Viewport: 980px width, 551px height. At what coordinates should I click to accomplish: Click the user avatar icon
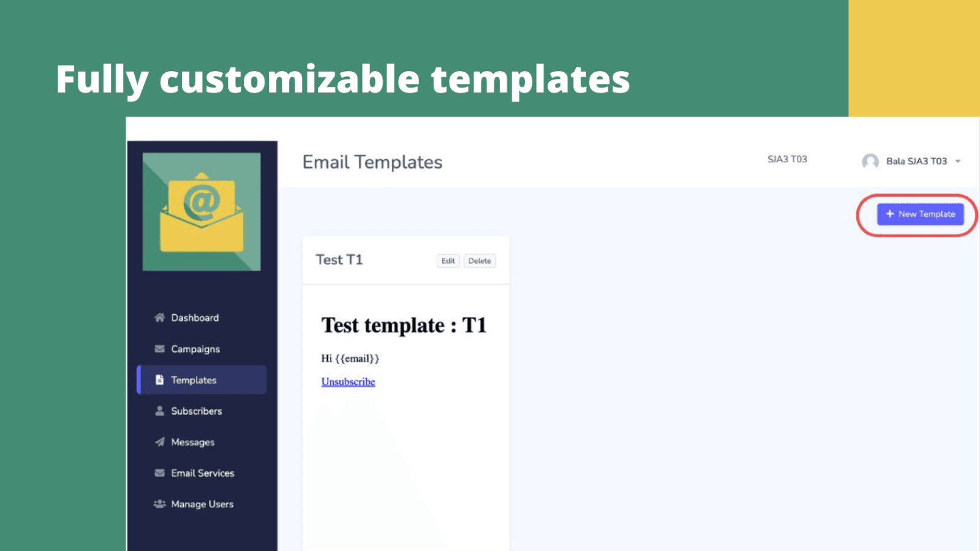coord(870,161)
